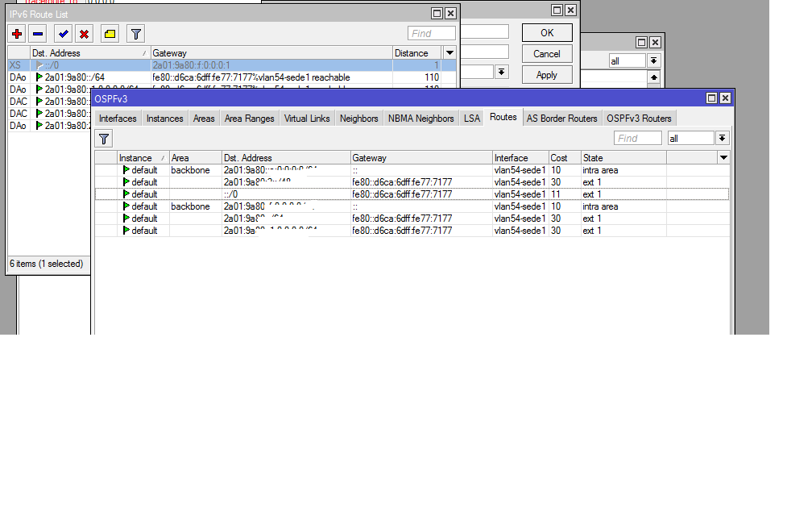Click Apply button in dialog
Screen dimensions: 812x508
click(547, 75)
